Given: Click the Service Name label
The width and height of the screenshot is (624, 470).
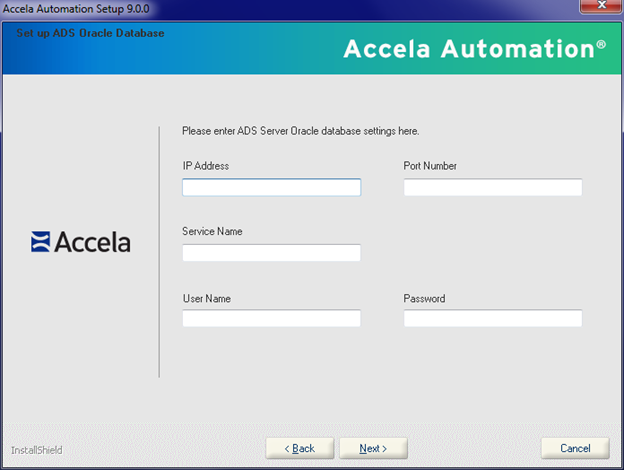Looking at the screenshot, I should (212, 232).
